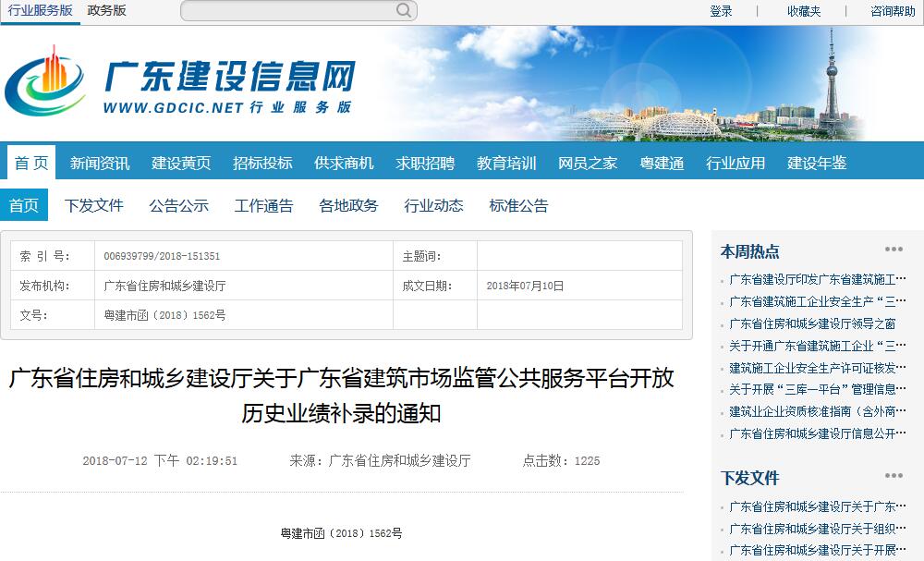Open hot link 广东省建筑施工企业安全生产
Image resolution: width=924 pixels, height=561 pixels.
(x=818, y=301)
